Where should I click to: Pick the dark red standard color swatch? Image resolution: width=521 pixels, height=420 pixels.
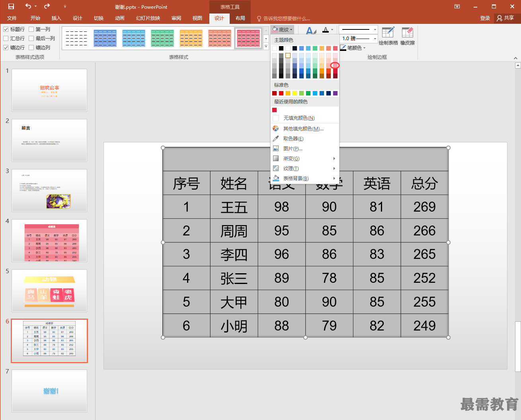click(x=274, y=93)
